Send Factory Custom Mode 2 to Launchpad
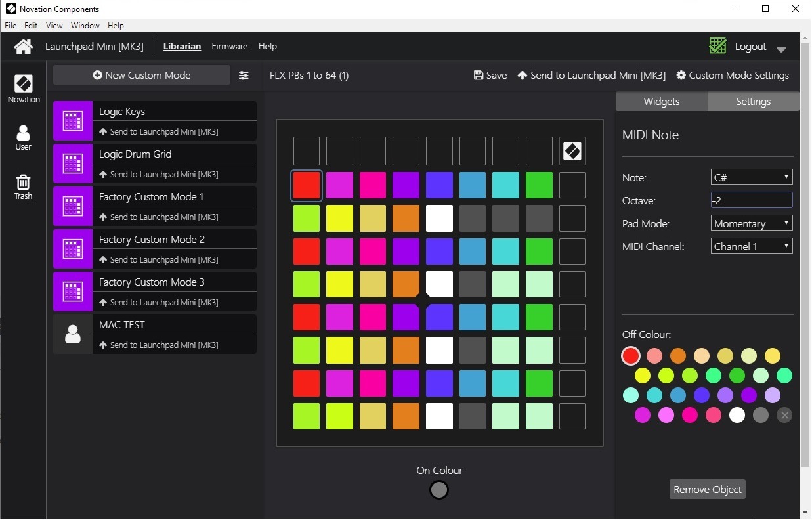 [158, 259]
